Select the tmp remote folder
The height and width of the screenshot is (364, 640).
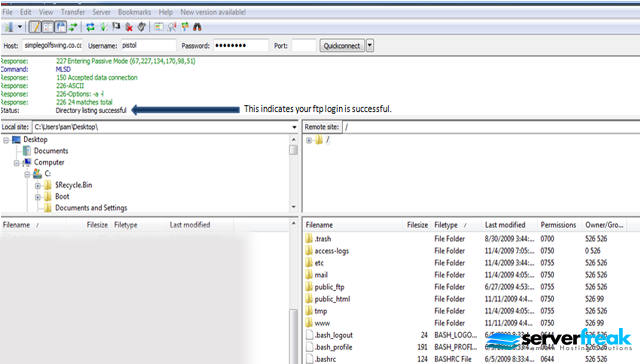click(x=321, y=311)
